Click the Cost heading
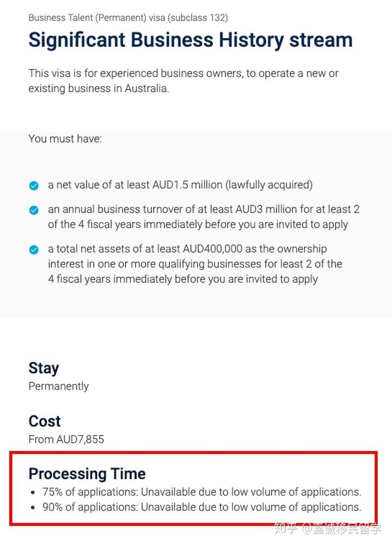The image size is (392, 546). 45,421
